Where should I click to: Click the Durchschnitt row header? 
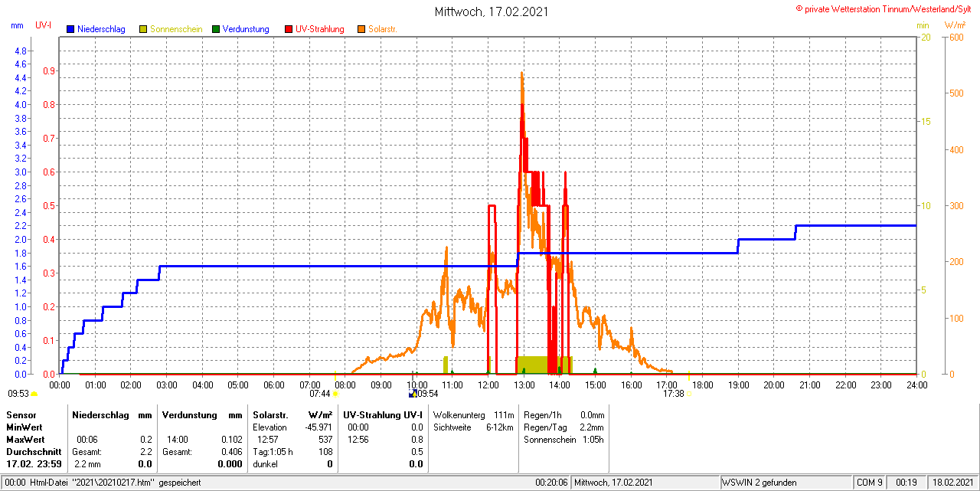(34, 452)
